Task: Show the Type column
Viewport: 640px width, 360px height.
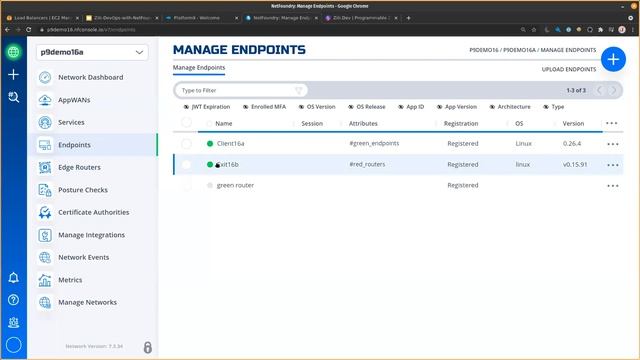Action: 553,107
